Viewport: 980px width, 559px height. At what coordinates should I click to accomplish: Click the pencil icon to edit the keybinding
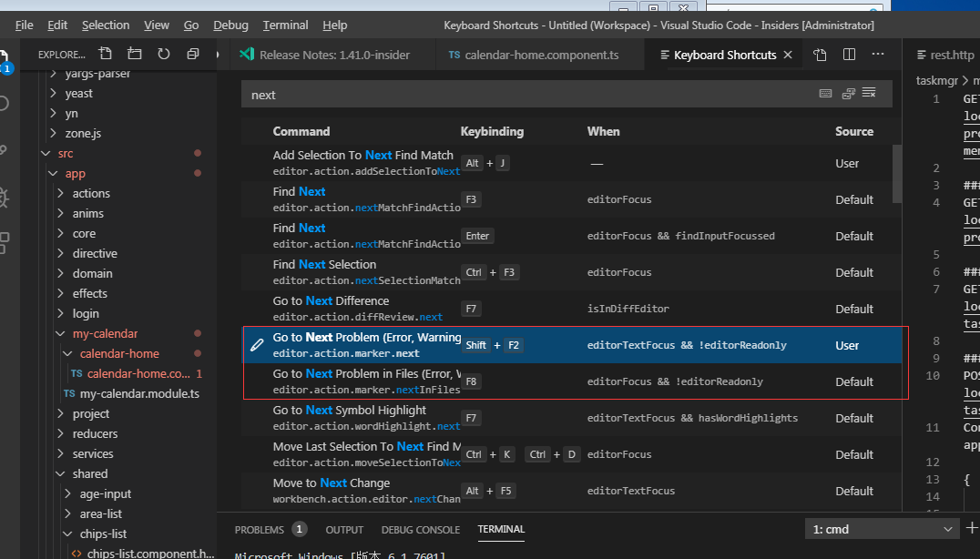pos(257,345)
